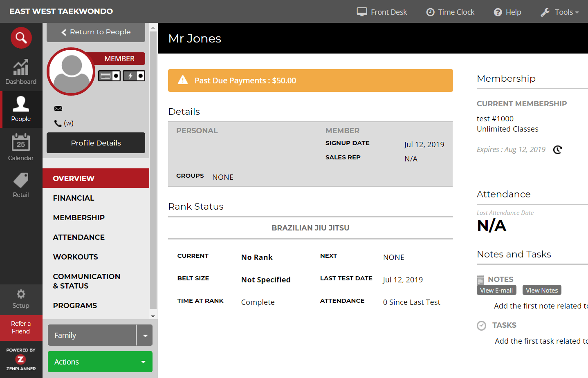588x378 pixels.
Task: Switch to the FINANCIAL tab
Action: click(x=74, y=198)
